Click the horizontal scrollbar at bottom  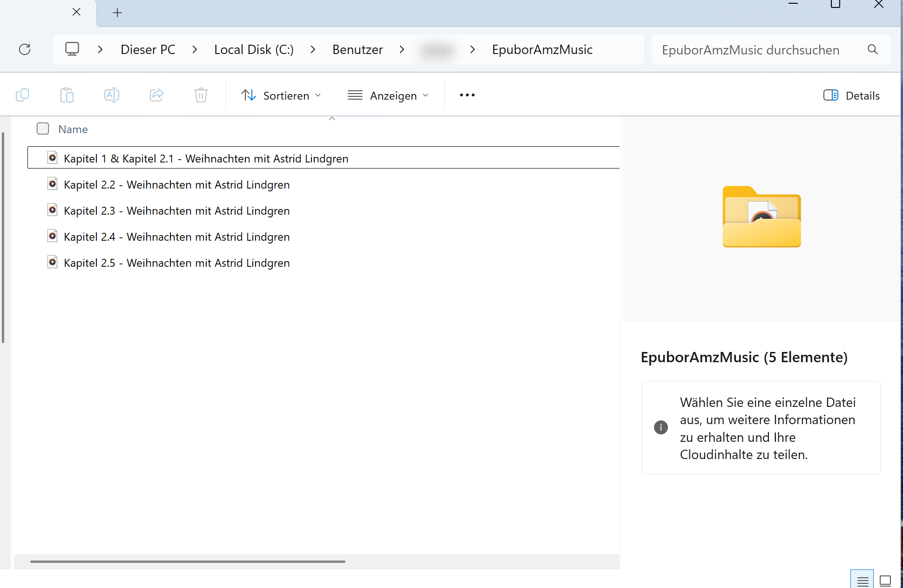tap(188, 561)
